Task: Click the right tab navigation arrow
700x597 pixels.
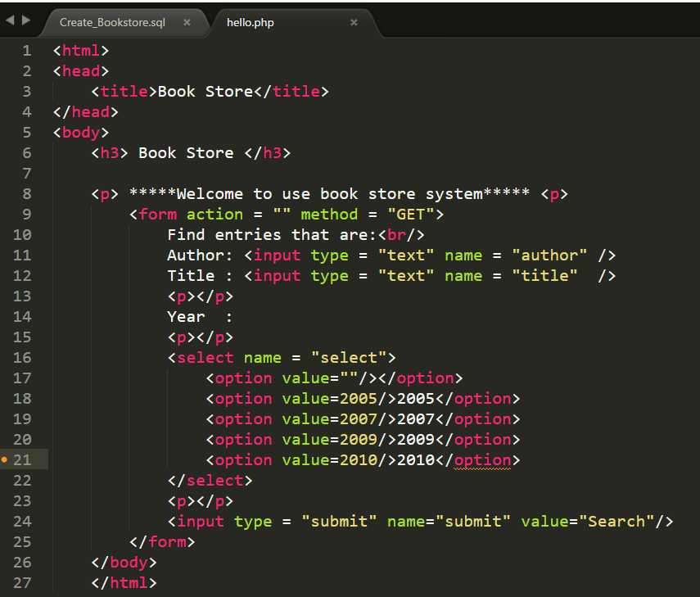Action: pos(26,20)
